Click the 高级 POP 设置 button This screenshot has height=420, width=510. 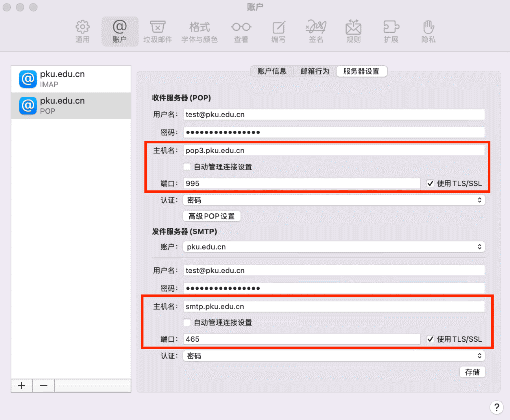tap(211, 216)
